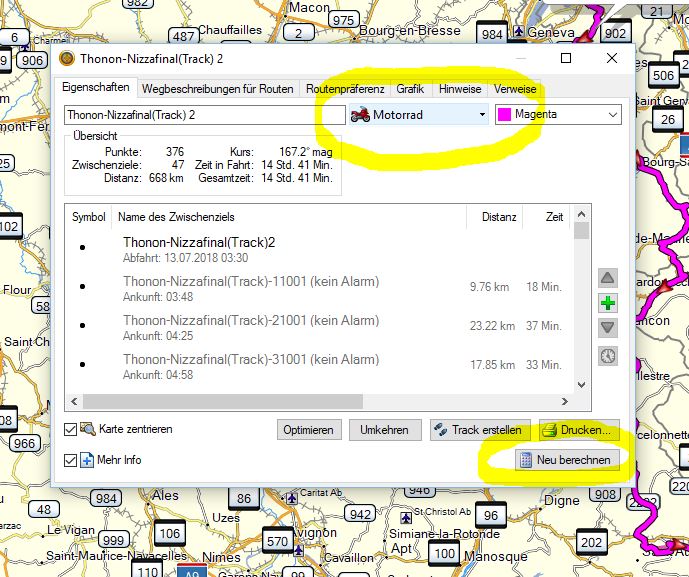Click the magenta color swatch square
The width and height of the screenshot is (689, 577).
[x=505, y=115]
